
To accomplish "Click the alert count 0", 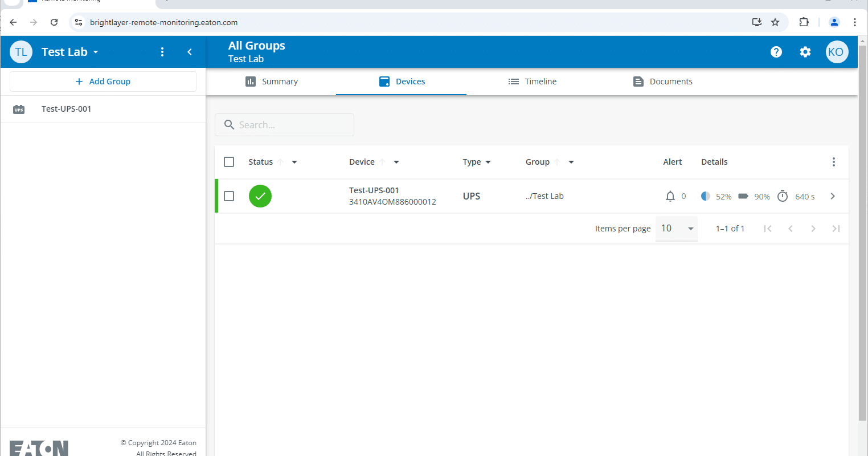I will tap(683, 196).
